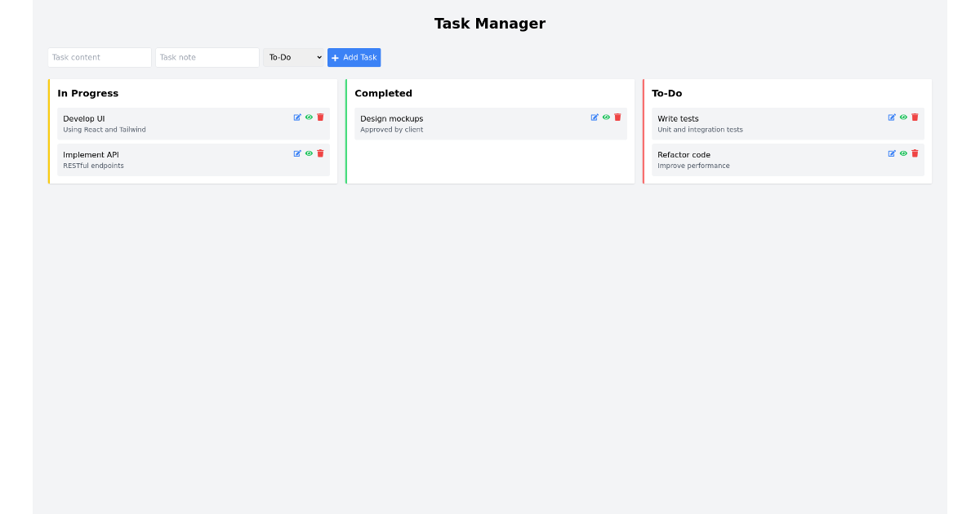Click the edit pencil on Write tests
The height and width of the screenshot is (514, 980).
(x=892, y=117)
